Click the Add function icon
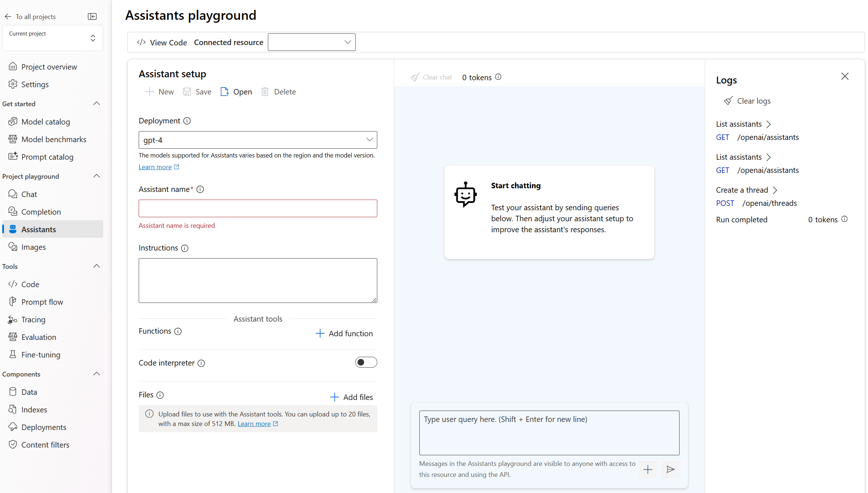Viewport: 868px width, 493px height. click(319, 333)
